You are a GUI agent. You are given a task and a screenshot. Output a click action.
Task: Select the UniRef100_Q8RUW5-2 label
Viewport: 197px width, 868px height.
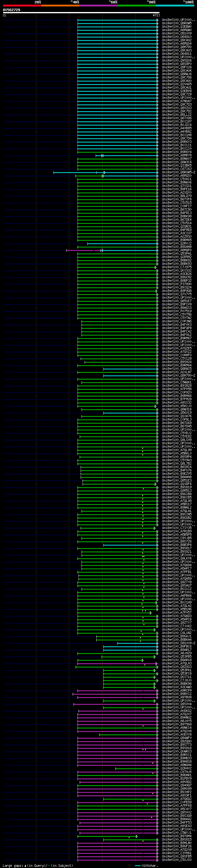179,172
